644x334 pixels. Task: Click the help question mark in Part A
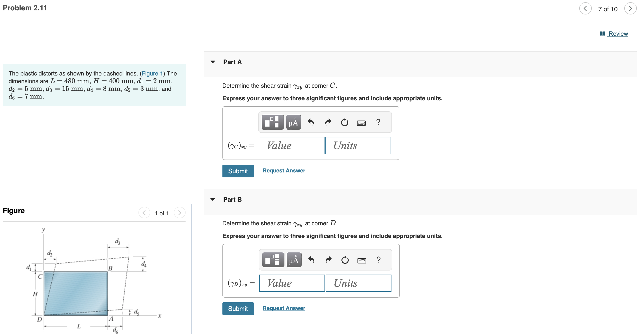tap(378, 122)
